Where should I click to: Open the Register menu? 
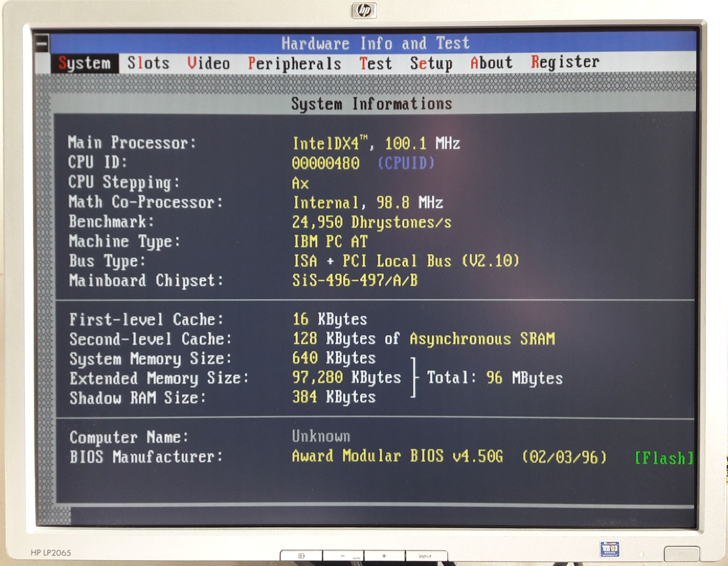coord(565,62)
